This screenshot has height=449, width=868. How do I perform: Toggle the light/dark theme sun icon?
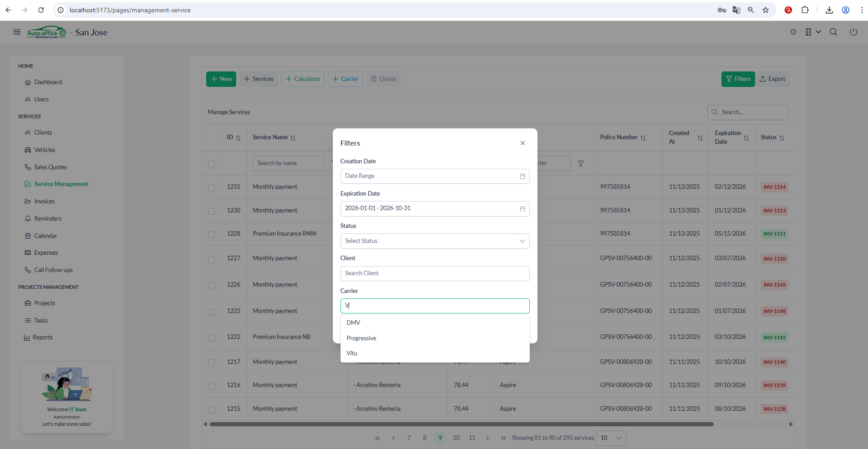(793, 32)
